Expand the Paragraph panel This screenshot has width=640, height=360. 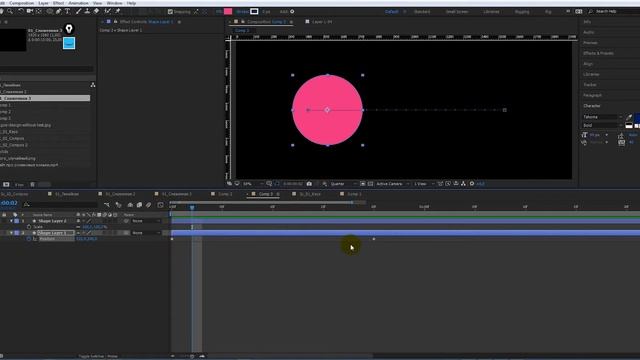[592, 96]
